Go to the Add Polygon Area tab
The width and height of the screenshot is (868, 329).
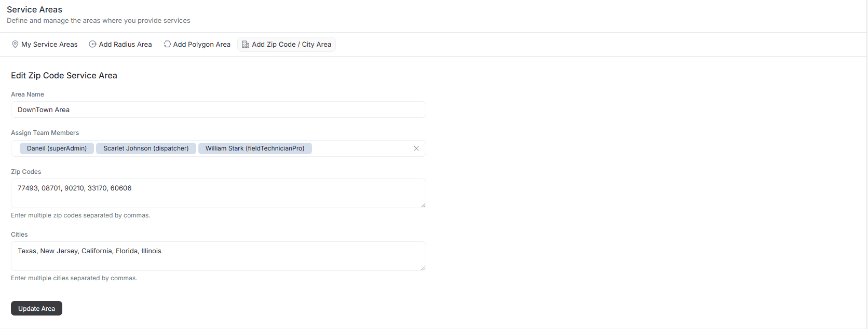pyautogui.click(x=201, y=45)
